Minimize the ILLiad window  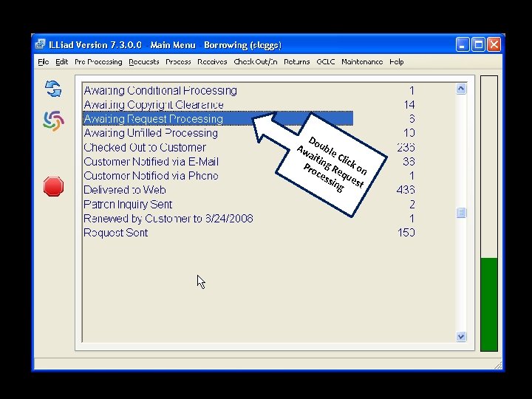coord(462,45)
